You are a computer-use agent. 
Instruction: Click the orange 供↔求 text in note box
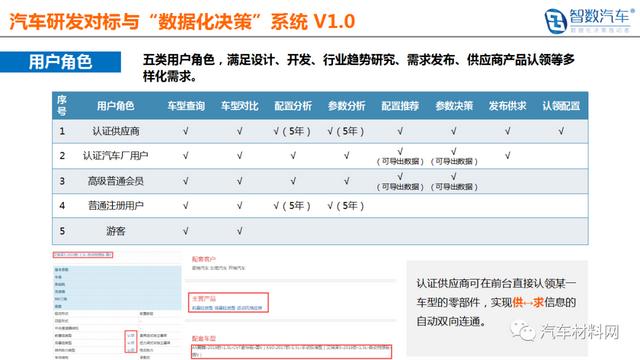pos(528,302)
